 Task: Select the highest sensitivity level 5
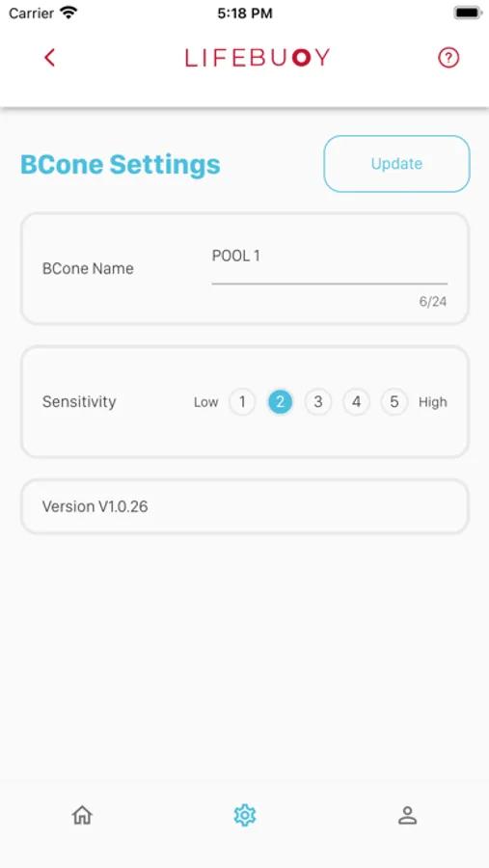click(x=394, y=402)
